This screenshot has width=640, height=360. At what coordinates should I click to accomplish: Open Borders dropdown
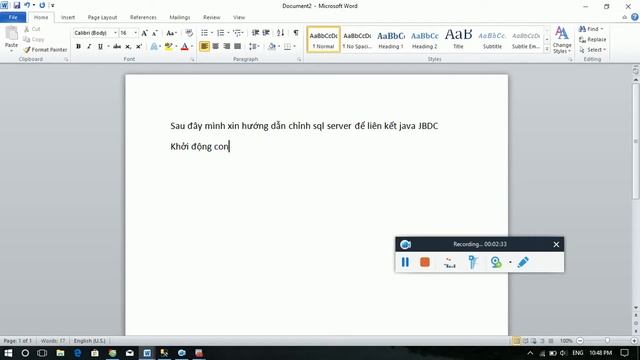coord(294,47)
